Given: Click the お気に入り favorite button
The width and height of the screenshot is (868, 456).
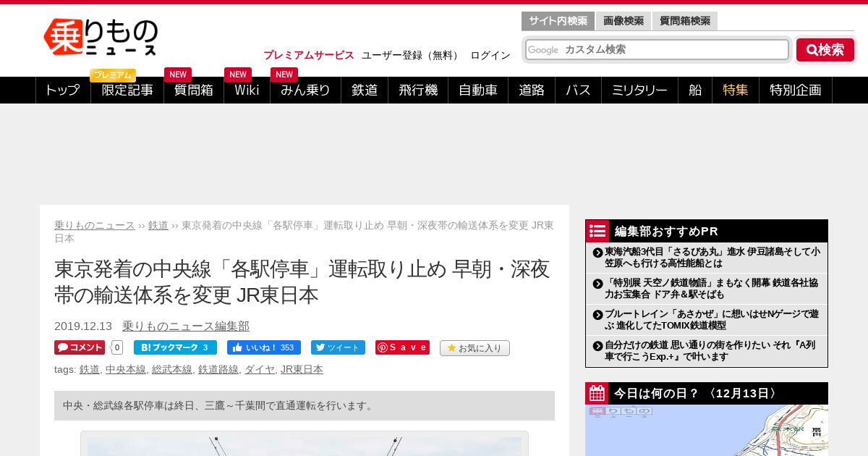Looking at the screenshot, I should point(475,348).
